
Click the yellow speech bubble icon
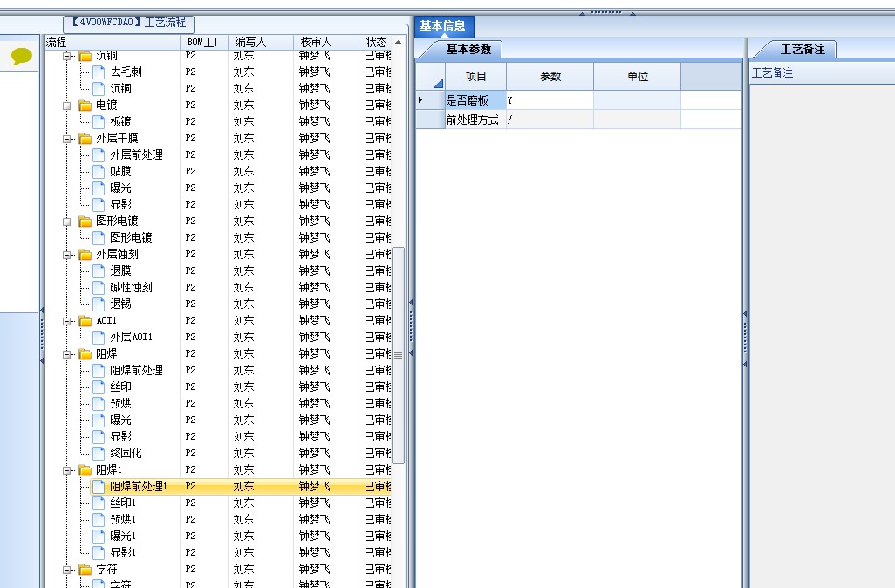click(22, 56)
